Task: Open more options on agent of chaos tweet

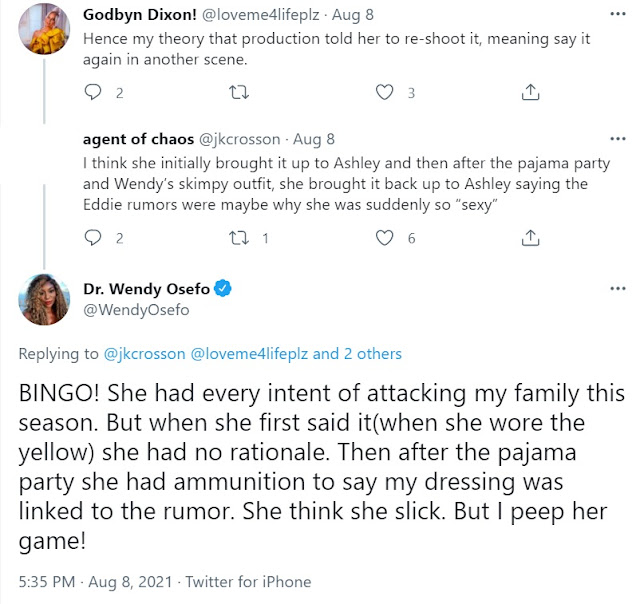Action: tap(616, 140)
